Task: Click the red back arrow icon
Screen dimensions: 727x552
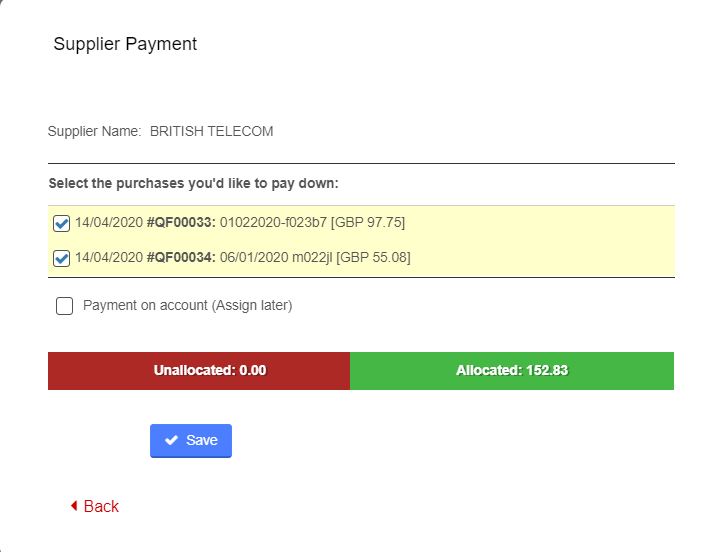Action: [x=74, y=506]
